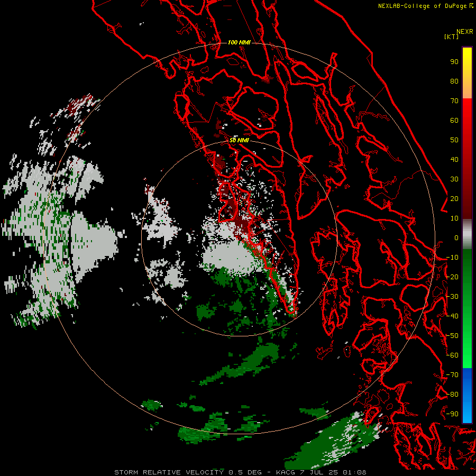Select the -80 label on velocity scale
Image resolution: width=476 pixels, height=476 pixels.
[452, 395]
